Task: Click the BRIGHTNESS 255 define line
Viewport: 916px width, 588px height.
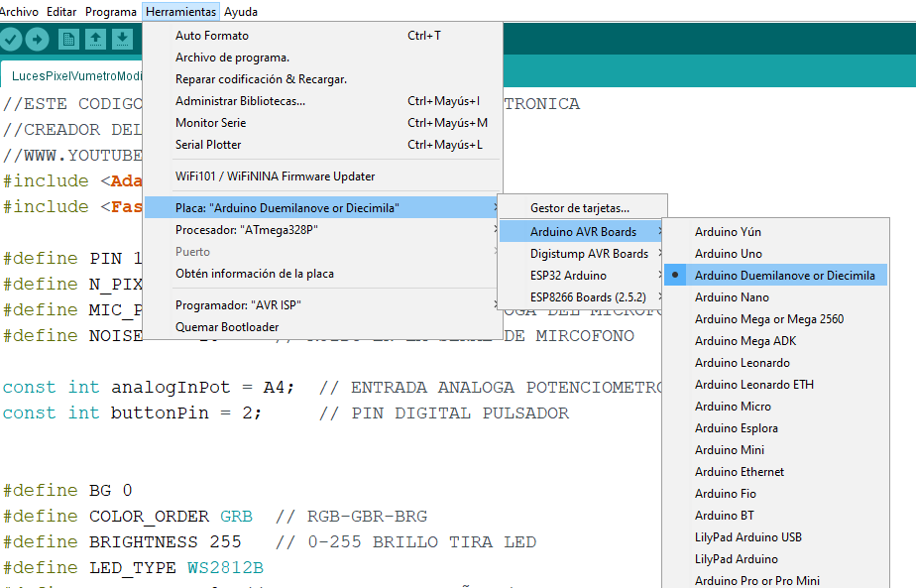Action: (122, 541)
